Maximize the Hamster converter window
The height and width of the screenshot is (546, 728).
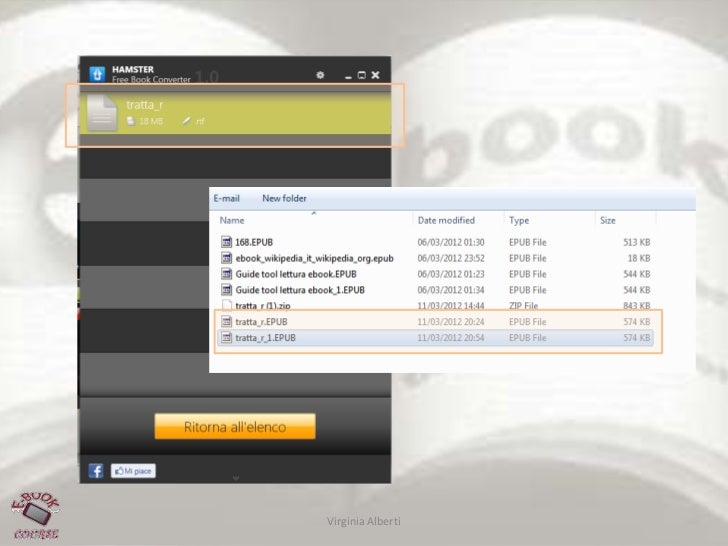point(361,75)
